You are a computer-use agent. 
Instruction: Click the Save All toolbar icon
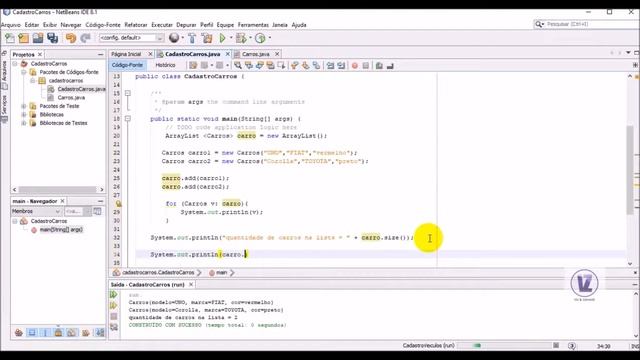click(52, 38)
